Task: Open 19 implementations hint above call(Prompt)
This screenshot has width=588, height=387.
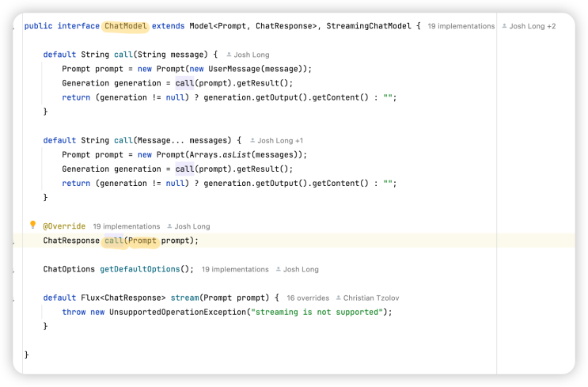Action: (127, 226)
